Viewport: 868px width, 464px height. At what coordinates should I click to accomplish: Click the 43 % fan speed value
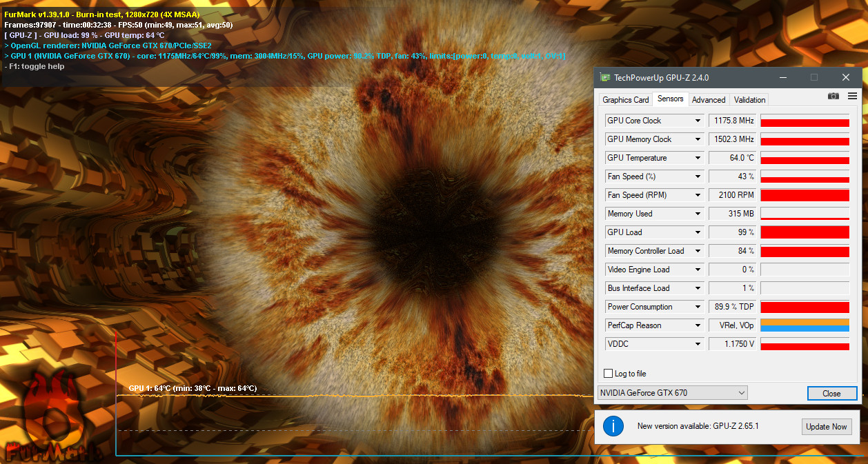733,176
